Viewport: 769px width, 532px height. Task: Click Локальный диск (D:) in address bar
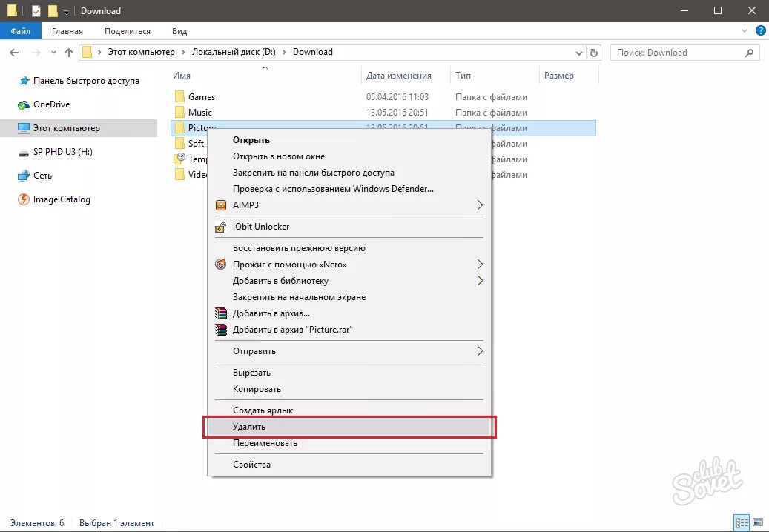tap(234, 52)
